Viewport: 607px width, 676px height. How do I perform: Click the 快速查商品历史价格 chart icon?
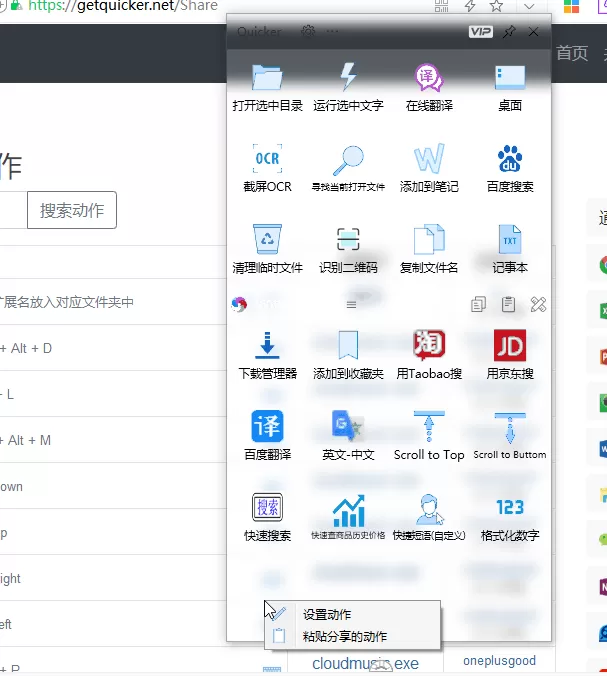348,510
